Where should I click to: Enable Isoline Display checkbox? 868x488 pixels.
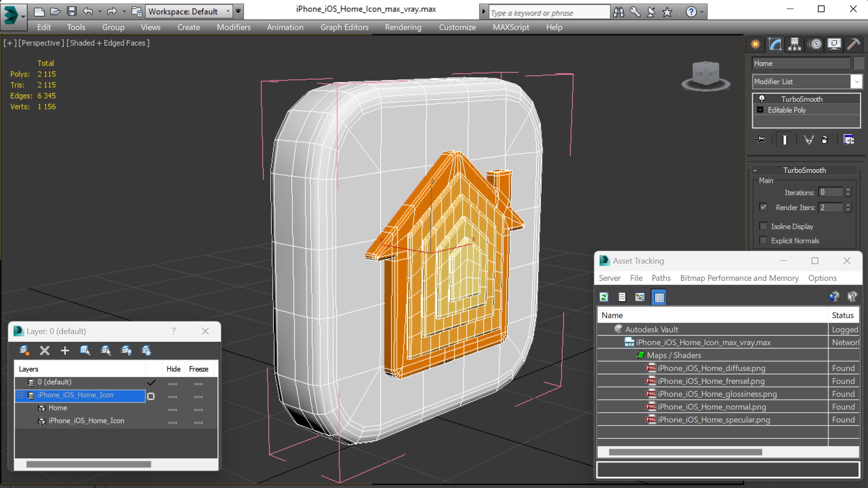point(763,226)
